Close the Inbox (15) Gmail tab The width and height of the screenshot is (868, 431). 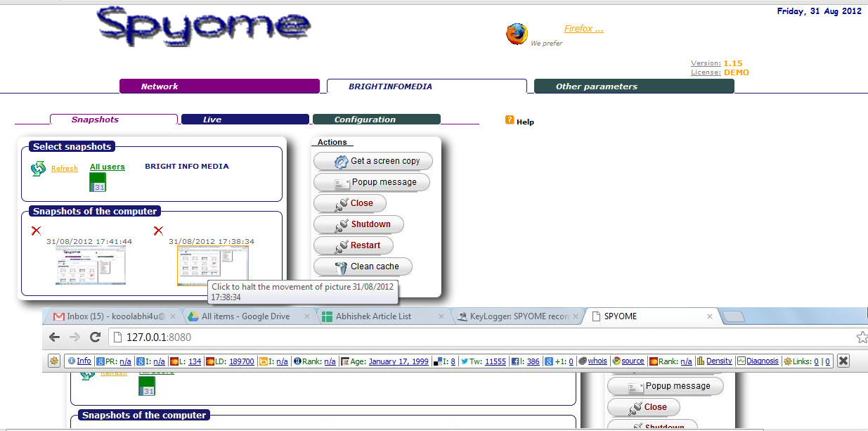point(172,316)
